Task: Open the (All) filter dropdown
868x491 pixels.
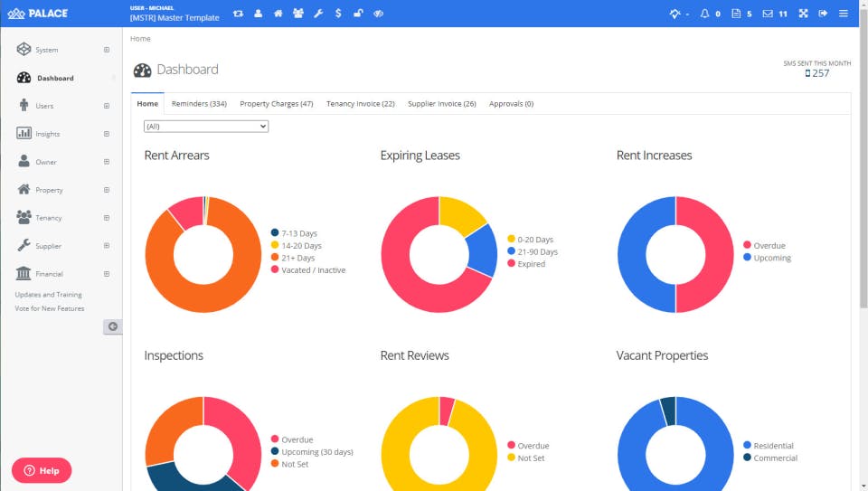Action: [206, 127]
